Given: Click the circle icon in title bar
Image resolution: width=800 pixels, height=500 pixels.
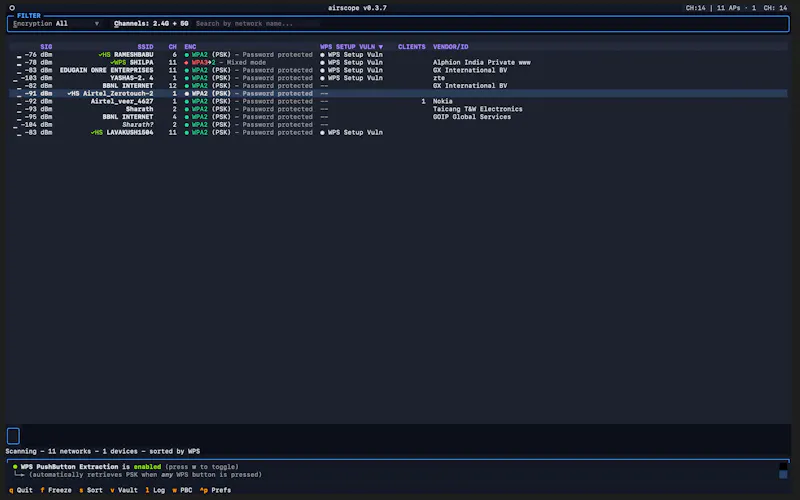Looking at the screenshot, I should 12,8.
